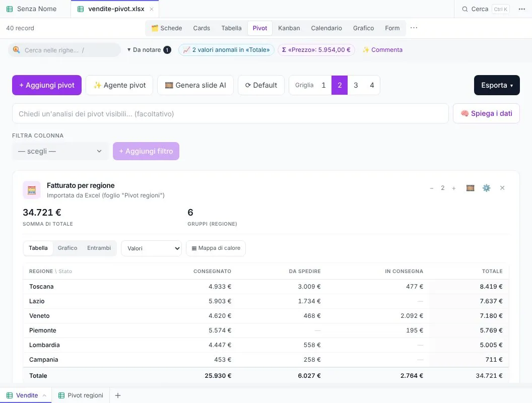
Task: Close the vendite-pivot.xlsx tab
Action: (x=152, y=9)
